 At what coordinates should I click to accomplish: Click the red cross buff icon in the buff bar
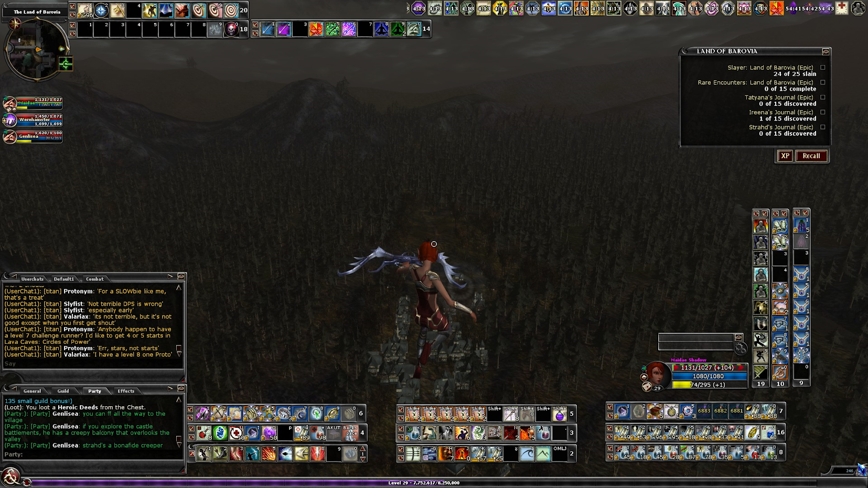842,8
